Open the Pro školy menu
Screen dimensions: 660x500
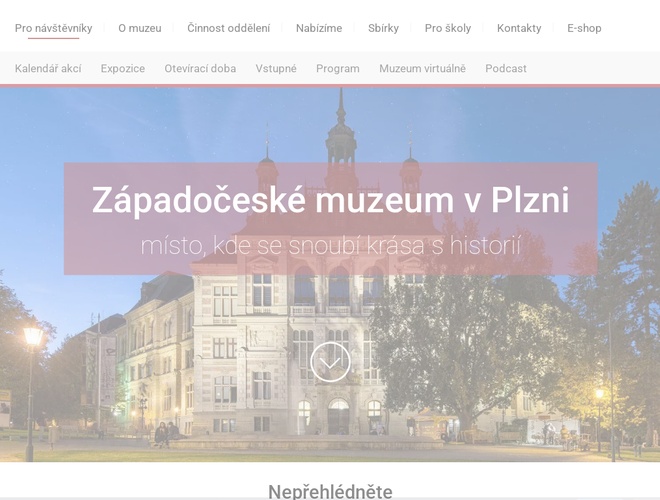tap(447, 28)
